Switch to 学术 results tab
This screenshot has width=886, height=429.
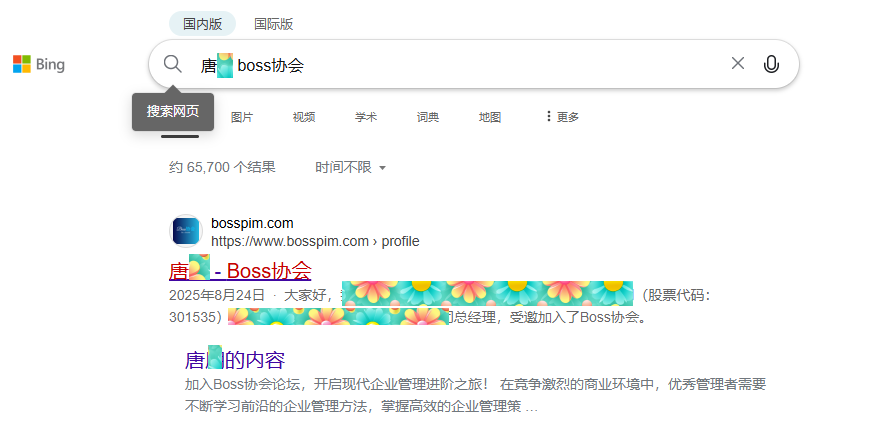(366, 117)
